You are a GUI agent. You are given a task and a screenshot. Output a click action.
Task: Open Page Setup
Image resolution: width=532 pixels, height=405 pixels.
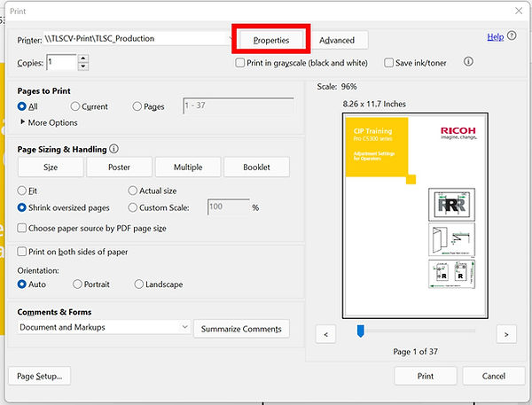click(39, 376)
